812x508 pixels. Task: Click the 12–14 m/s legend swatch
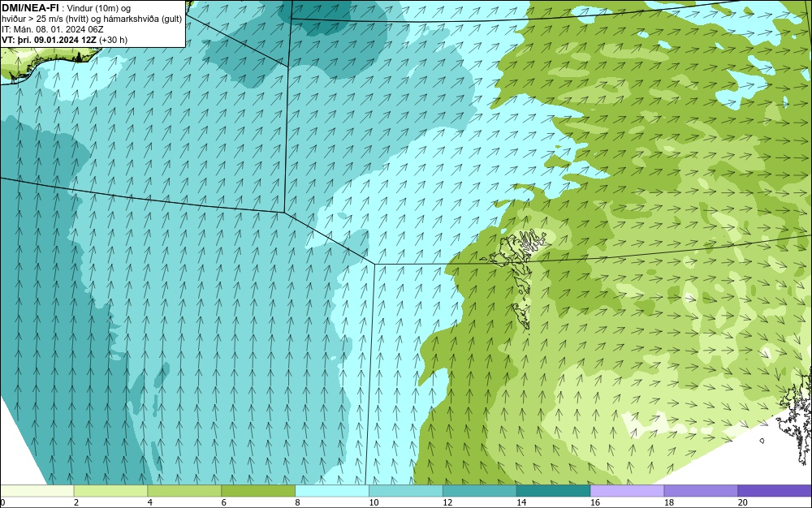pyautogui.click(x=480, y=490)
